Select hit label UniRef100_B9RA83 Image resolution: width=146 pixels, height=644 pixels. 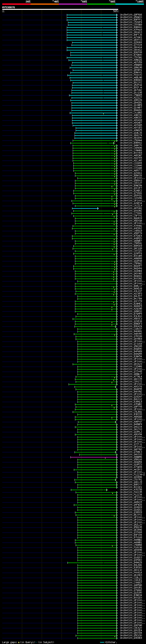click(x=131, y=80)
